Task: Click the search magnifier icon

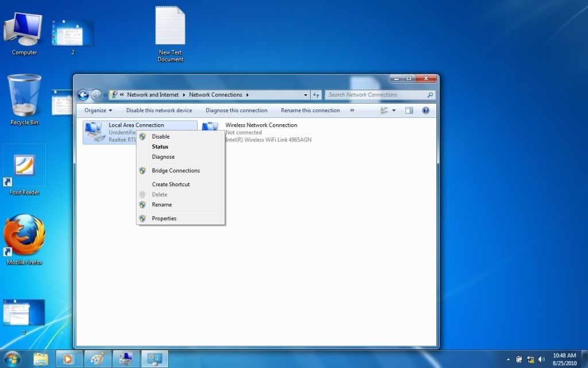Action: 430,95
